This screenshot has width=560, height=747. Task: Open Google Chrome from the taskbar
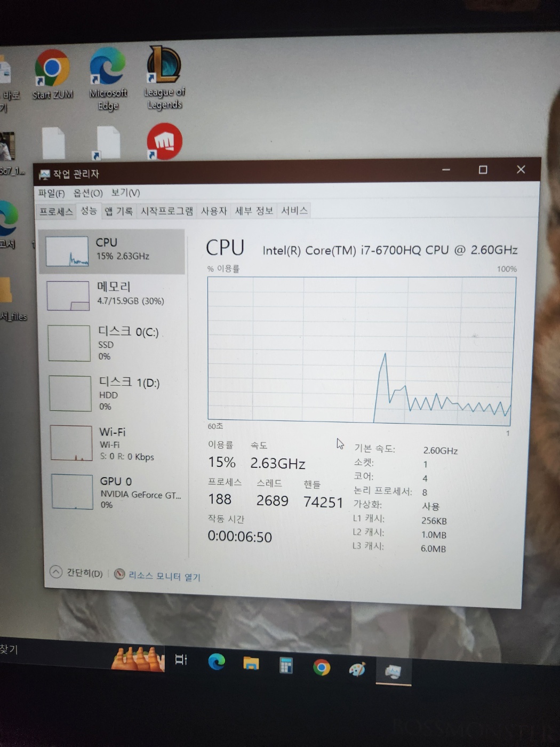point(322,667)
